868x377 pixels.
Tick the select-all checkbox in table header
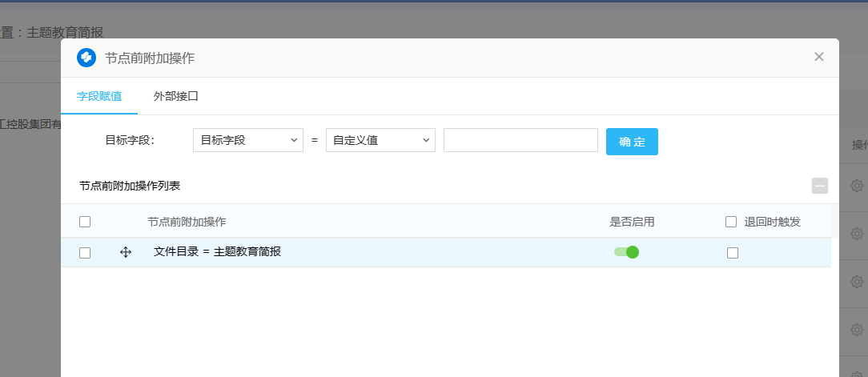[x=85, y=222]
